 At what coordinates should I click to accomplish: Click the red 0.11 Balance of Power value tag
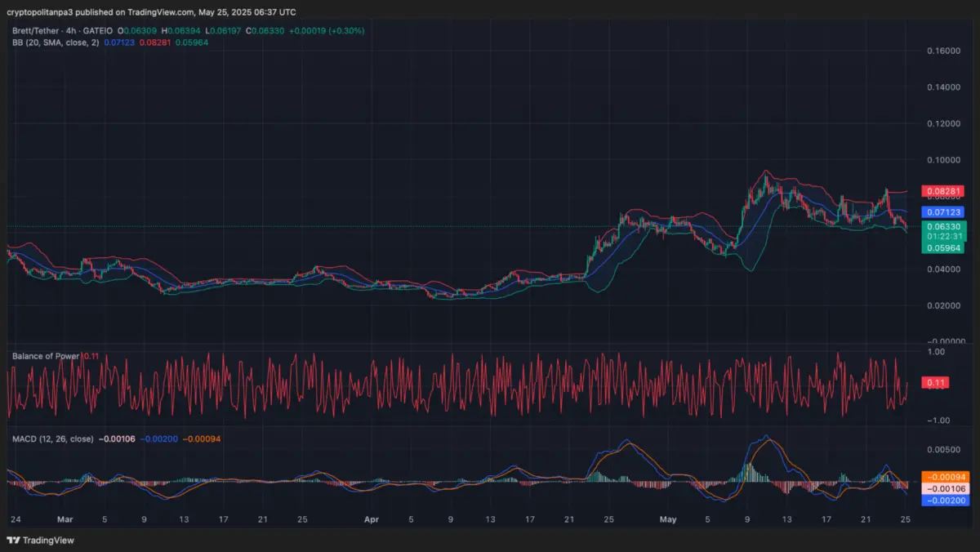(936, 381)
